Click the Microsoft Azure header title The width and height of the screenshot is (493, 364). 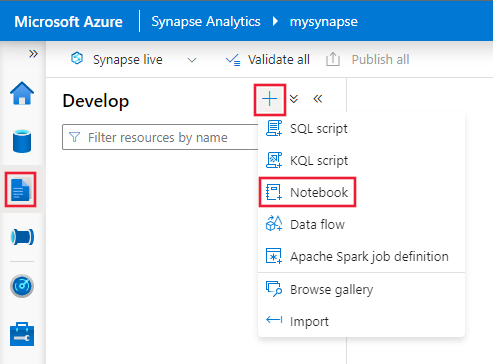coord(68,22)
